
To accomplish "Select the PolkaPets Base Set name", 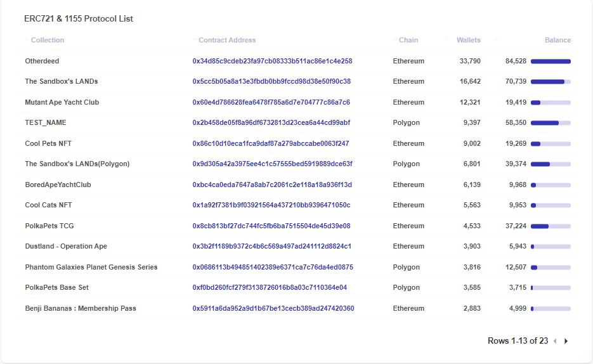I will coord(56,287).
